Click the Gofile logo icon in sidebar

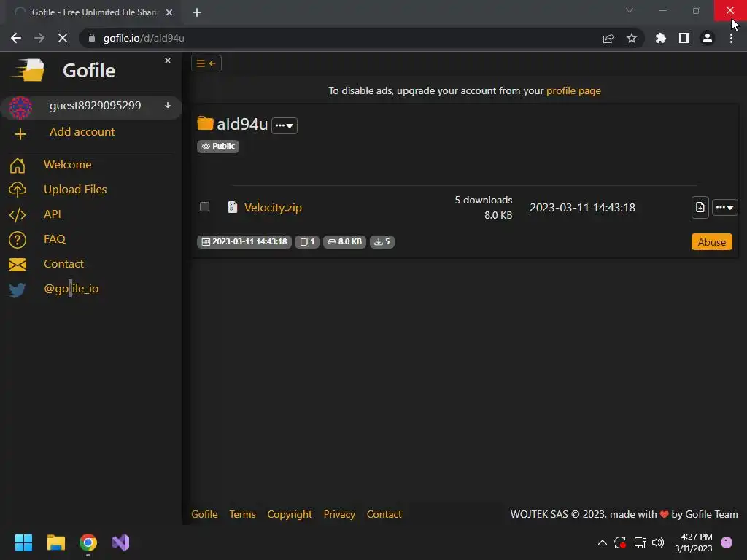coord(28,71)
